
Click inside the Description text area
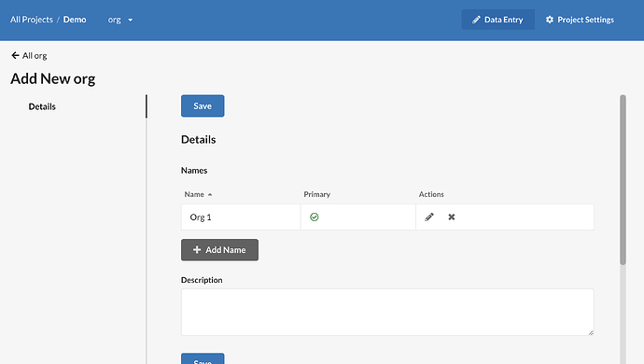tap(387, 313)
